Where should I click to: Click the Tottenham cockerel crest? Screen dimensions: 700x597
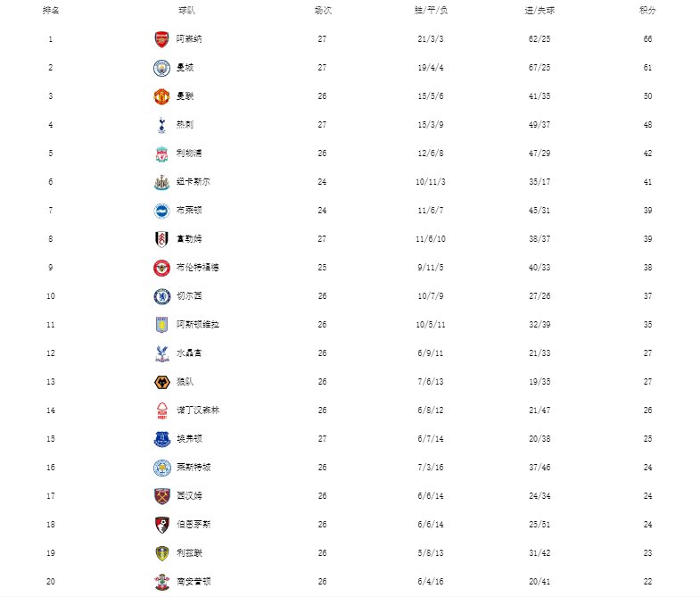[x=161, y=125]
